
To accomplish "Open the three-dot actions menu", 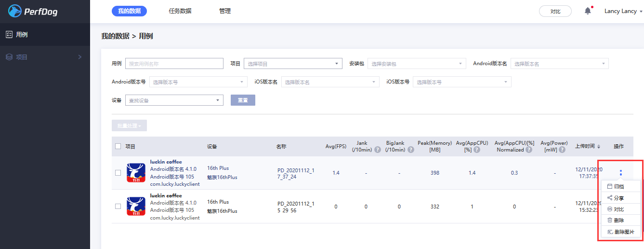I will 620,173.
